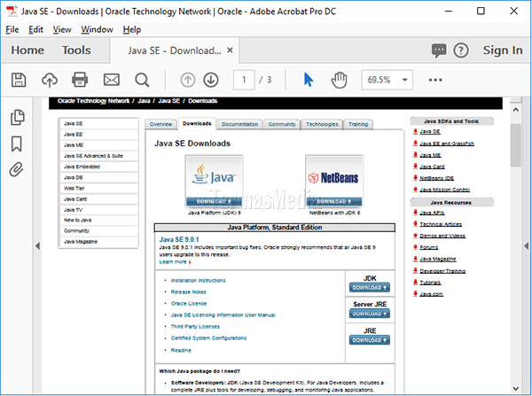
Task: Show more tools with the ellipsis icon
Action: [435, 80]
